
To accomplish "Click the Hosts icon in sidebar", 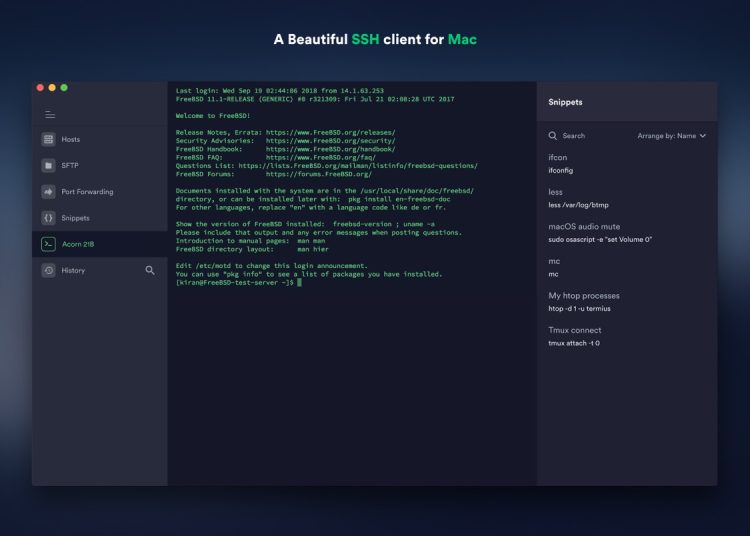I will pyautogui.click(x=48, y=139).
